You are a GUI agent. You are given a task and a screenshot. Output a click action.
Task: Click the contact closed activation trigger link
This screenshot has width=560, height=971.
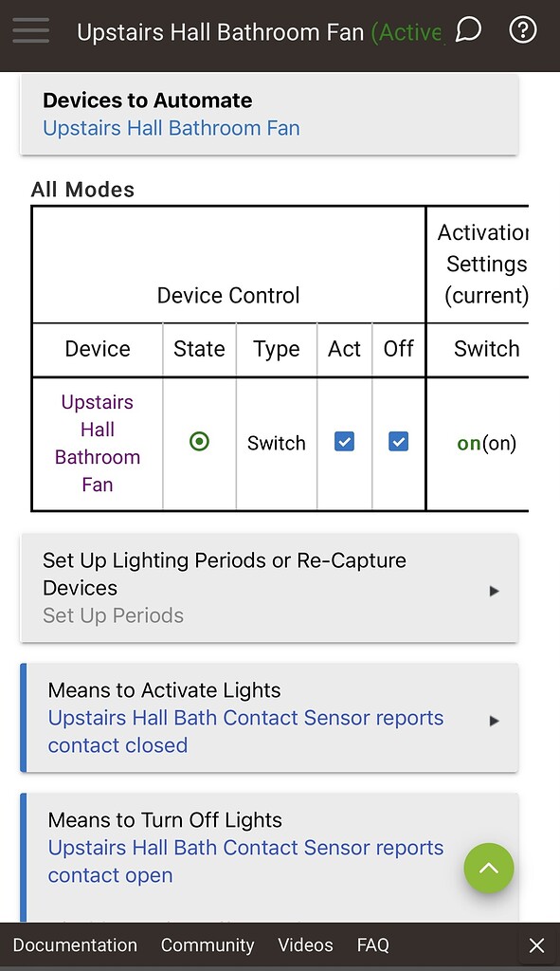coord(245,731)
